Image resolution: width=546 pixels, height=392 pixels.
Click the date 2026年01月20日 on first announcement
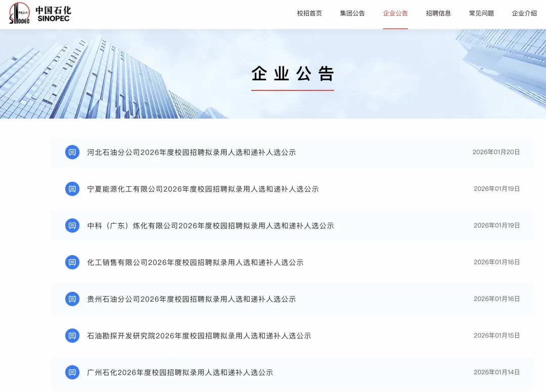(x=496, y=151)
